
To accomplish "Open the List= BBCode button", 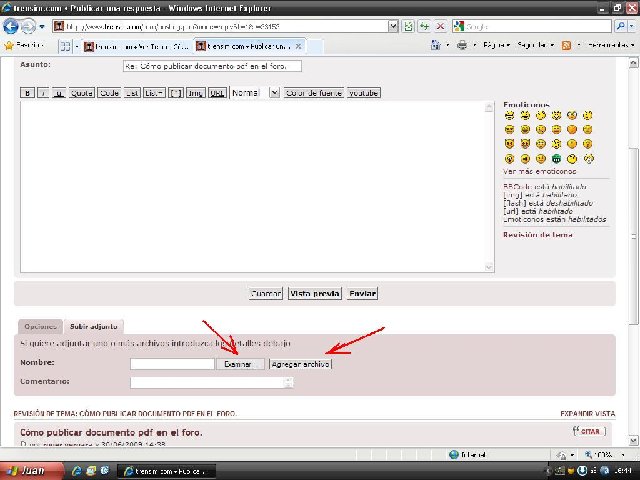I will tap(153, 93).
